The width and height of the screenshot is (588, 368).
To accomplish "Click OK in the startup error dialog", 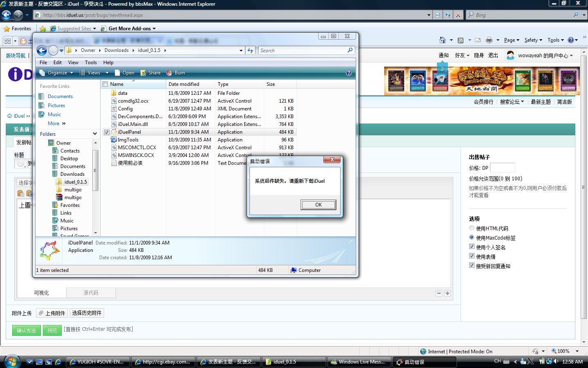I will 318,204.
